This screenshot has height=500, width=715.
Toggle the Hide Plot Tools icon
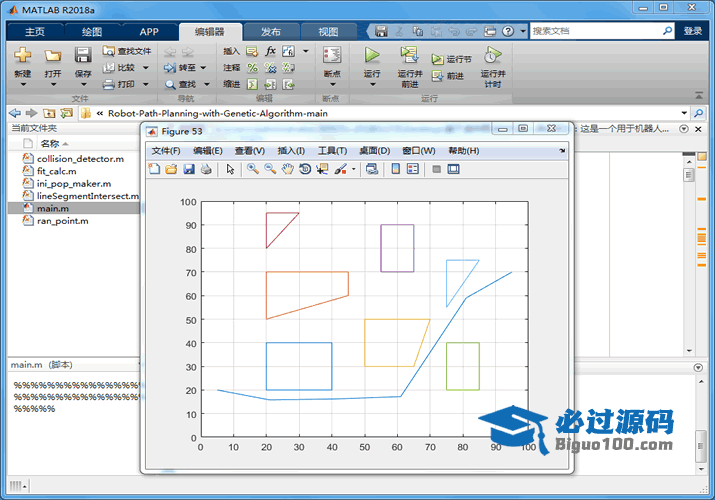coord(436,169)
